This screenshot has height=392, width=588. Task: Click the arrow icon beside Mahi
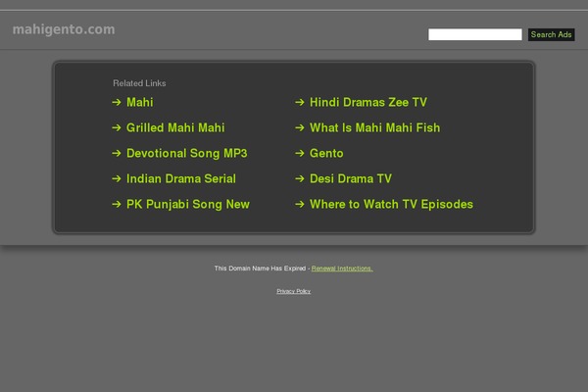[x=117, y=102]
